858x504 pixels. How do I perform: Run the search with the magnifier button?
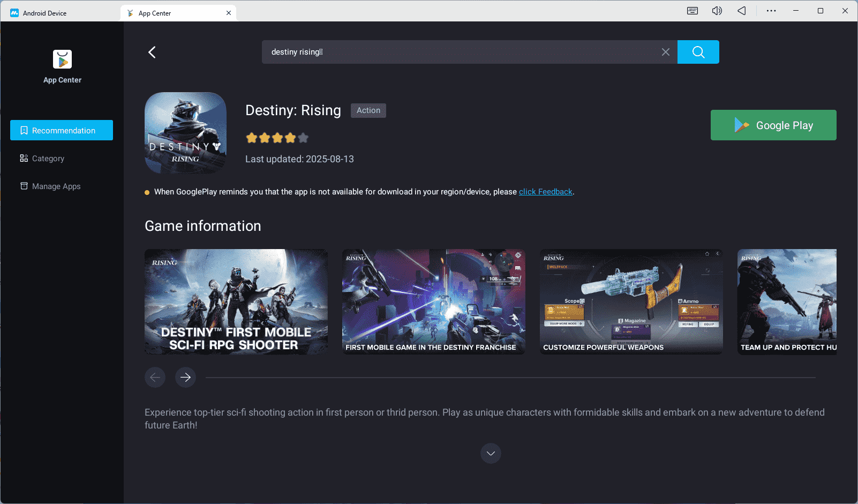coord(698,52)
